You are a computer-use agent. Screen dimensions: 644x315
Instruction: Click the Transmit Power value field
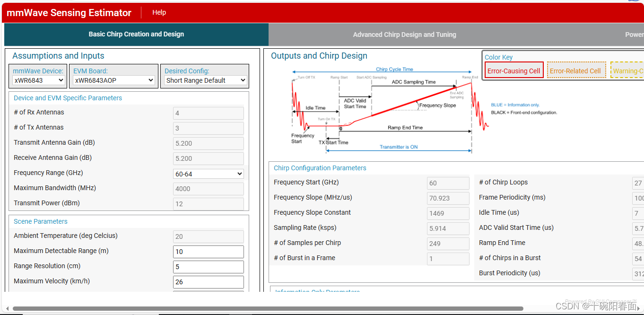(209, 204)
